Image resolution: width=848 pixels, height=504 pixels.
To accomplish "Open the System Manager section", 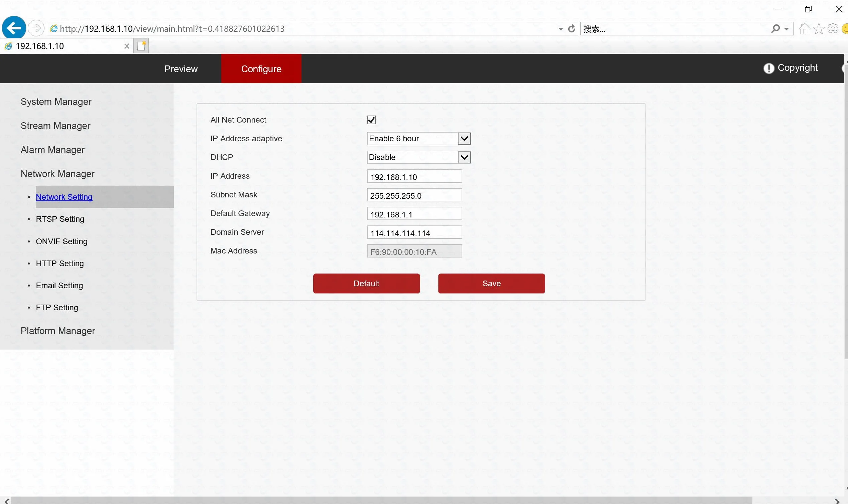I will coord(56,102).
